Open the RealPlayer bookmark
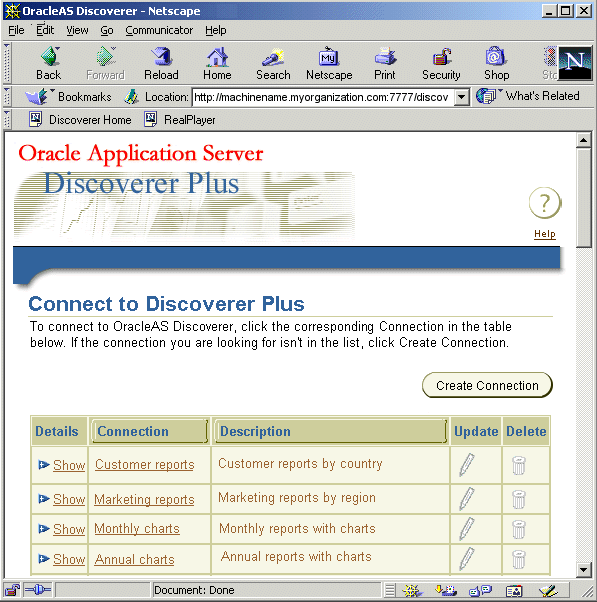Image resolution: width=597 pixels, height=602 pixels. tap(180, 120)
